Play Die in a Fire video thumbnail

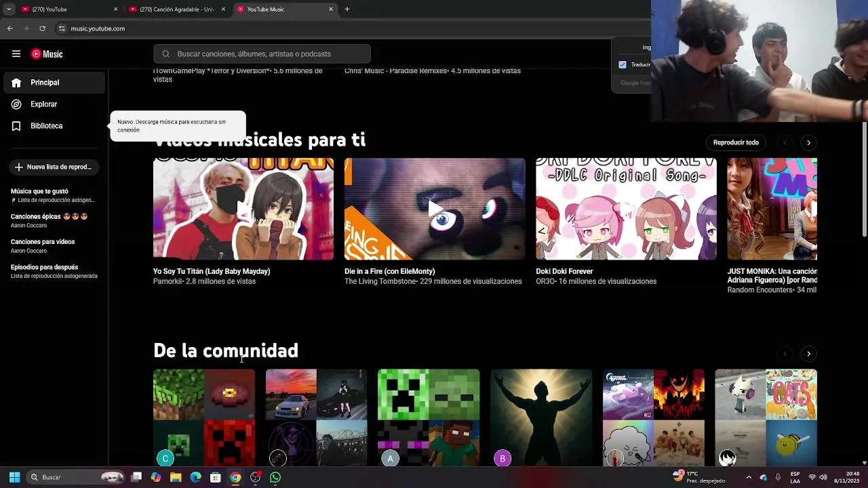click(435, 209)
